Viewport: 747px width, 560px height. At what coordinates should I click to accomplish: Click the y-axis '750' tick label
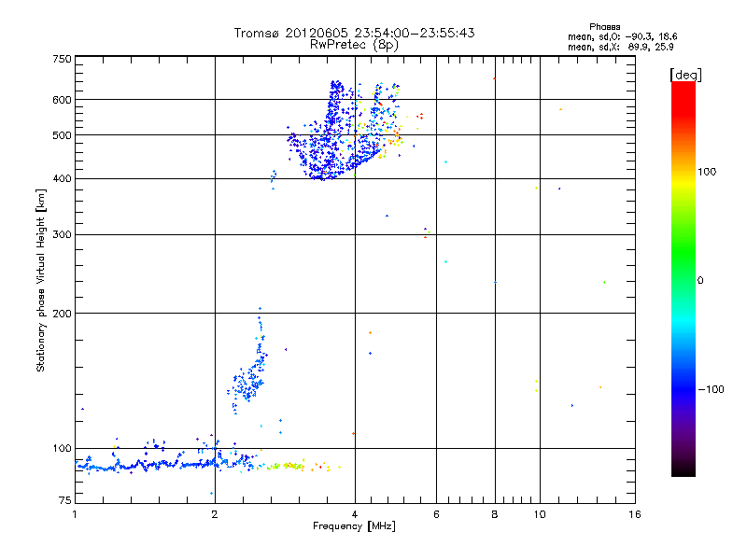coord(62,59)
